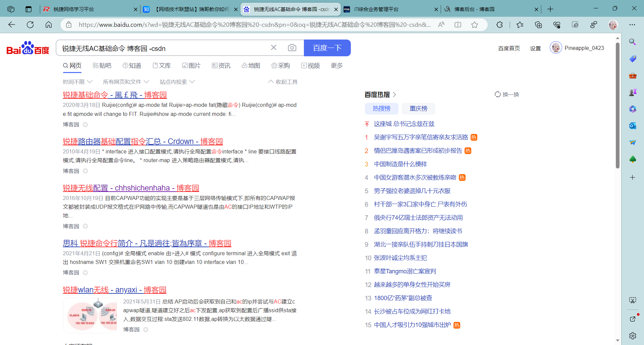This screenshot has height=345, width=644.
Task: Open sidebar settings gear icon
Action: tap(633, 336)
